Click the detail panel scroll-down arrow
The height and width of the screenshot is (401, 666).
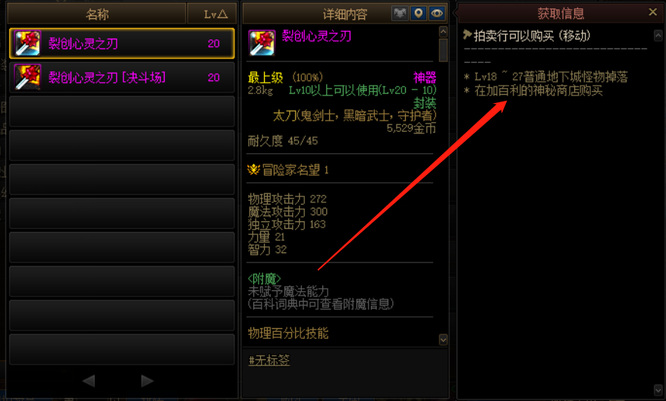443,339
